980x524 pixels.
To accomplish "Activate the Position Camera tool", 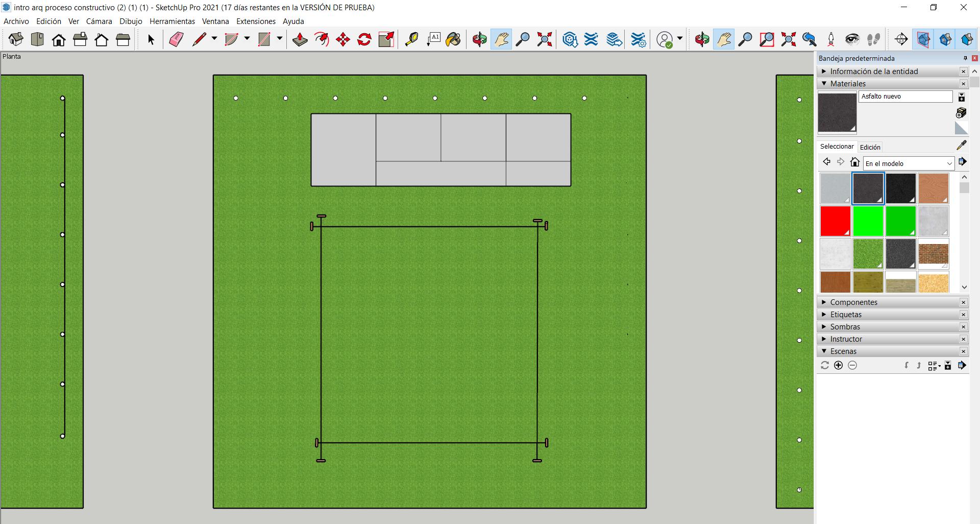I will pos(831,39).
